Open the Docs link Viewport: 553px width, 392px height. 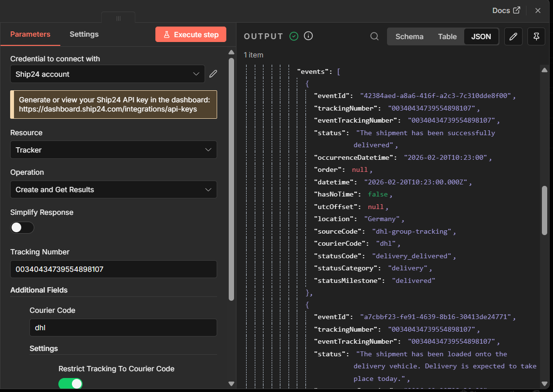506,11
